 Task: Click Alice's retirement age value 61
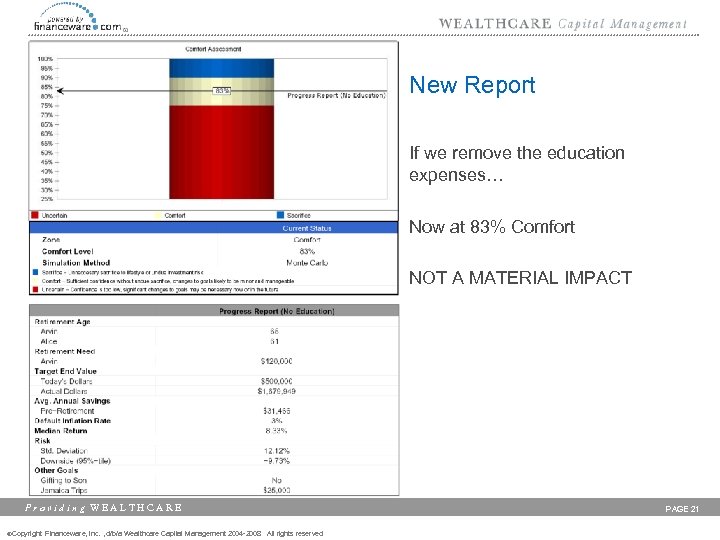(x=275, y=342)
